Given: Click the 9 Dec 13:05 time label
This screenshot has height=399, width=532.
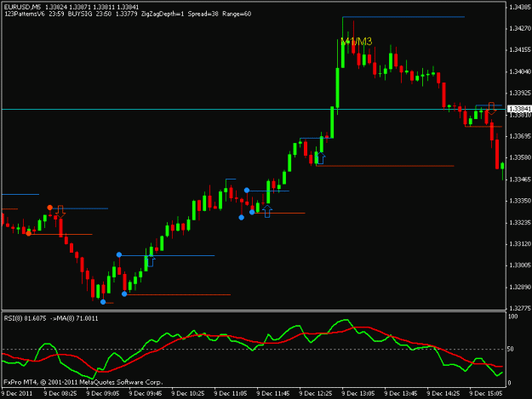Looking at the screenshot, I should 358,394.
